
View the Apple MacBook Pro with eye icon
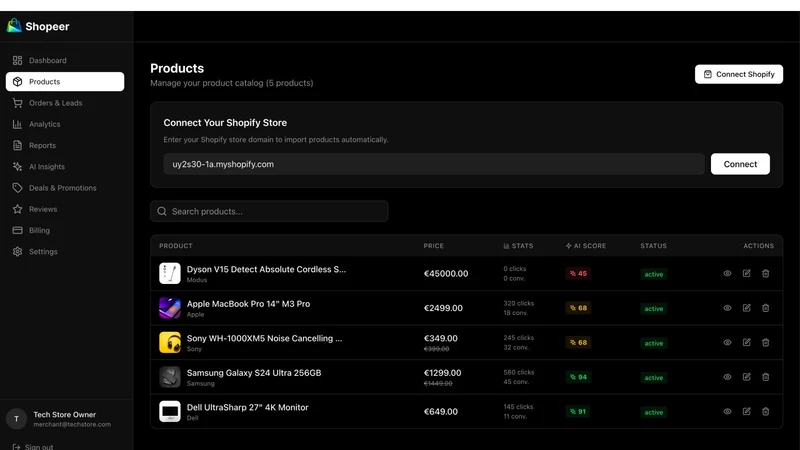728,308
